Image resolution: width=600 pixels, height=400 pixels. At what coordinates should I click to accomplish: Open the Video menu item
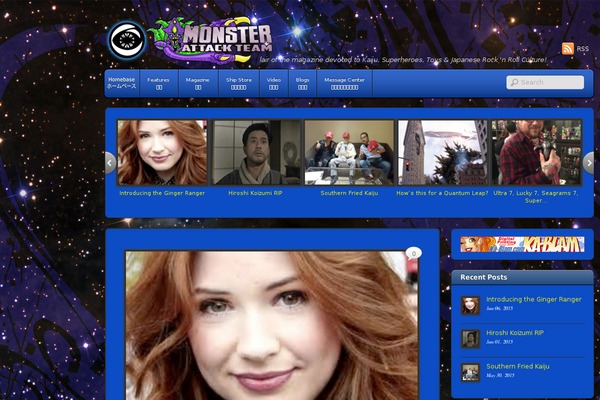click(x=274, y=83)
